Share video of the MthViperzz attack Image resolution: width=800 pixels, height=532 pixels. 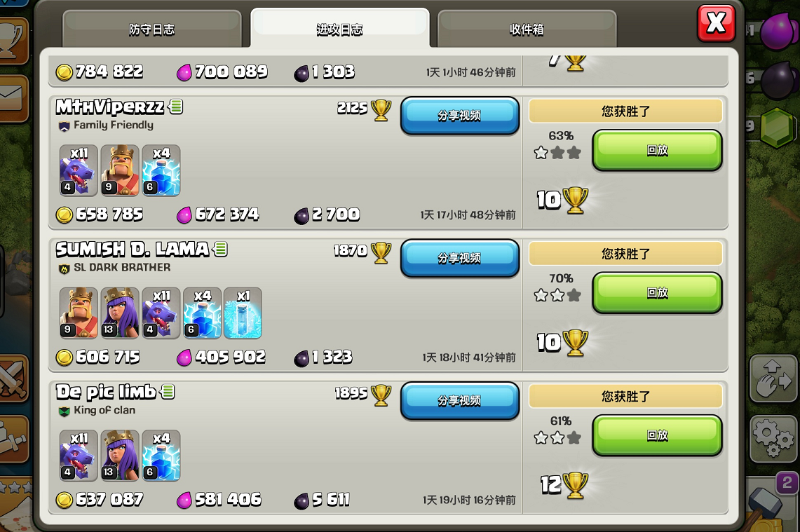pos(460,116)
